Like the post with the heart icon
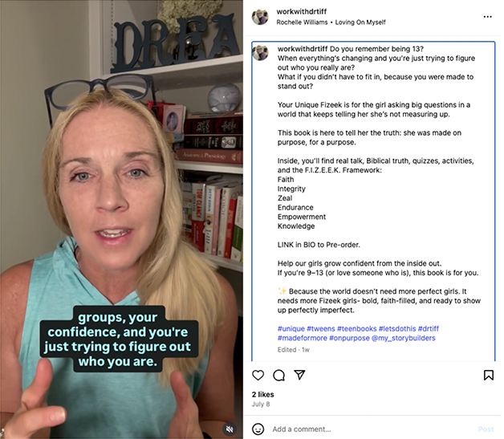 pyautogui.click(x=258, y=375)
